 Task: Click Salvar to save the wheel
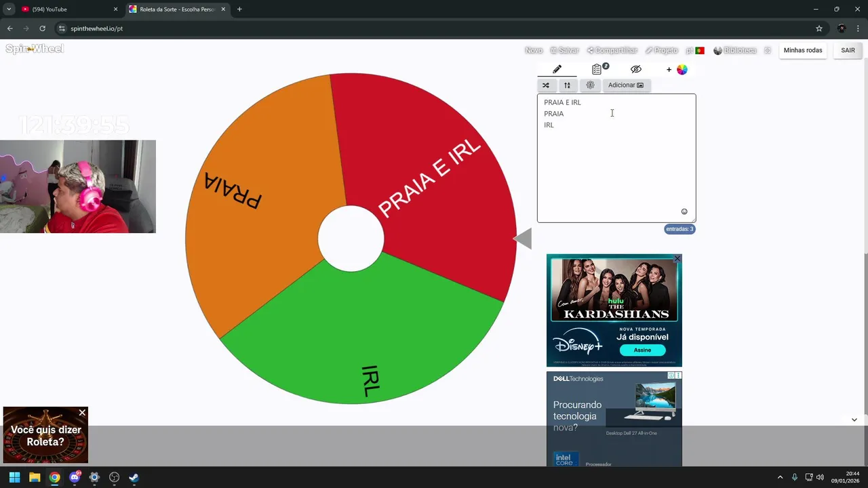564,50
